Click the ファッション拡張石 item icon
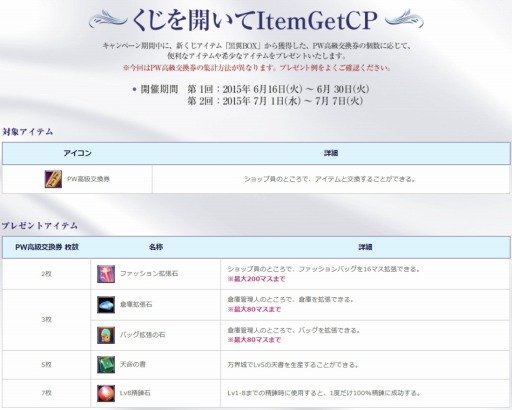The image size is (512, 410). click(x=106, y=274)
